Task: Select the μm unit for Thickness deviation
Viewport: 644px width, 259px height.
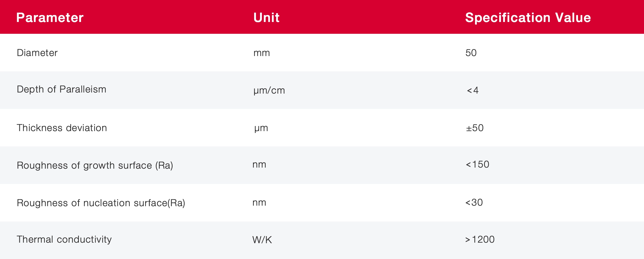Action: click(x=261, y=128)
